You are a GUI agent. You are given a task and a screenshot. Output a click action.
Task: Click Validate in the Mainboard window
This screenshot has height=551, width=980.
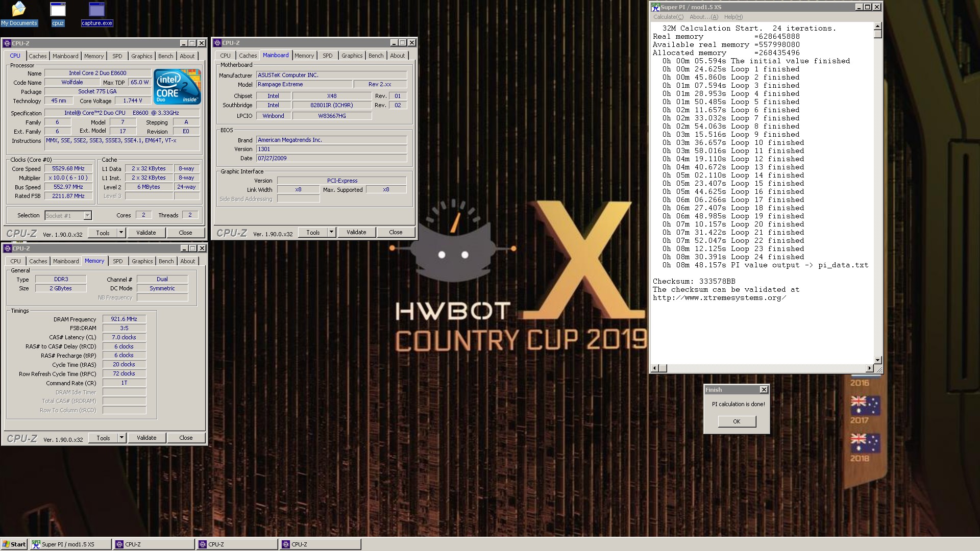point(356,232)
